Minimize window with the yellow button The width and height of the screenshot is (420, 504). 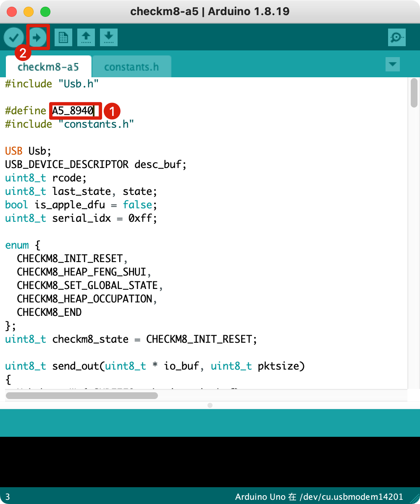29,12
